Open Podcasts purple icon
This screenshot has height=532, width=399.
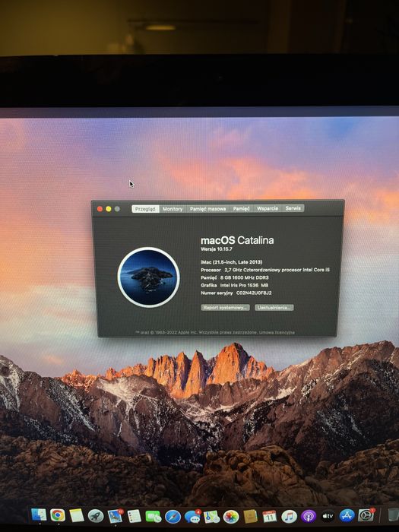(309, 516)
